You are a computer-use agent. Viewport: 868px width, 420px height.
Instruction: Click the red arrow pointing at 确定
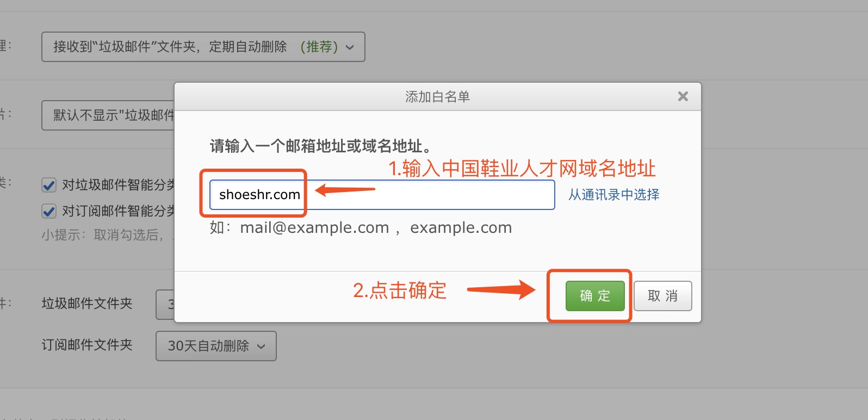pos(501,289)
